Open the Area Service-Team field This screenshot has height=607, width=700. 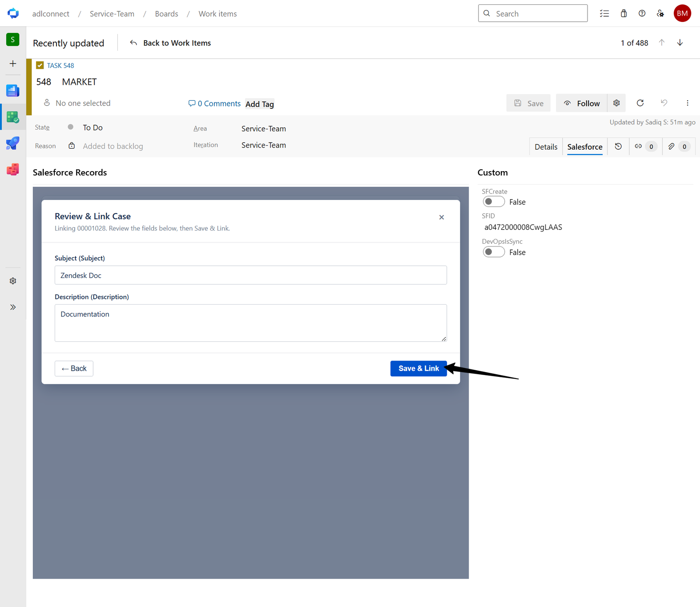[263, 129]
